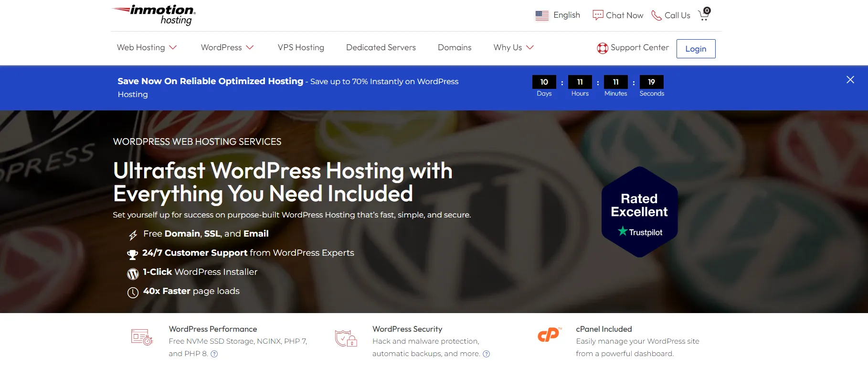Go to Dedicated Servers

click(381, 47)
